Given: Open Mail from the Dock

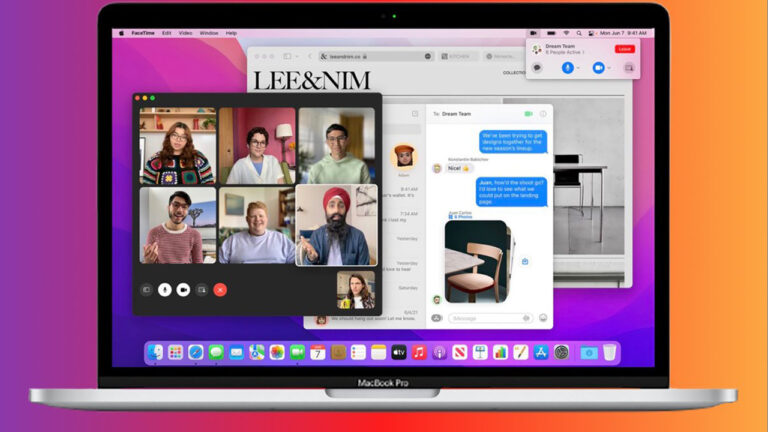Looking at the screenshot, I should point(237,353).
